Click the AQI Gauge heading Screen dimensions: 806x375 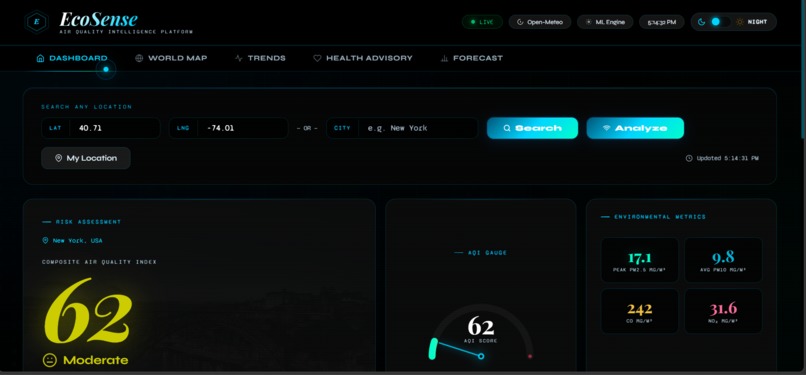tap(487, 253)
